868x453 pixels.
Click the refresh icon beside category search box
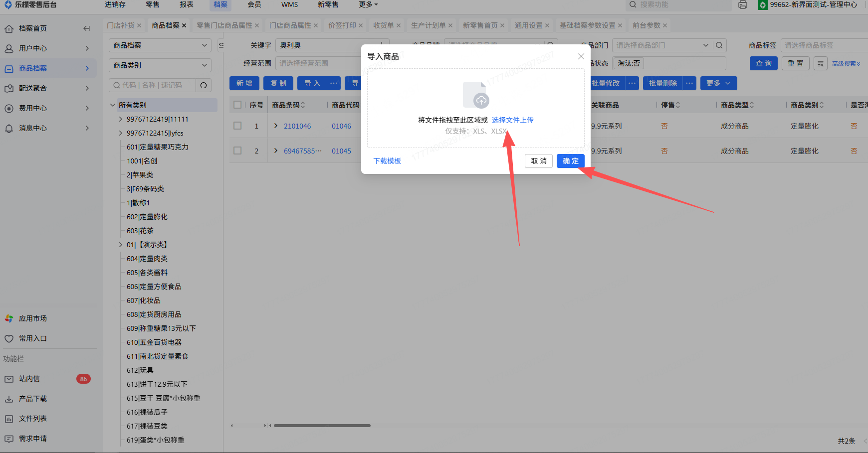coord(204,85)
